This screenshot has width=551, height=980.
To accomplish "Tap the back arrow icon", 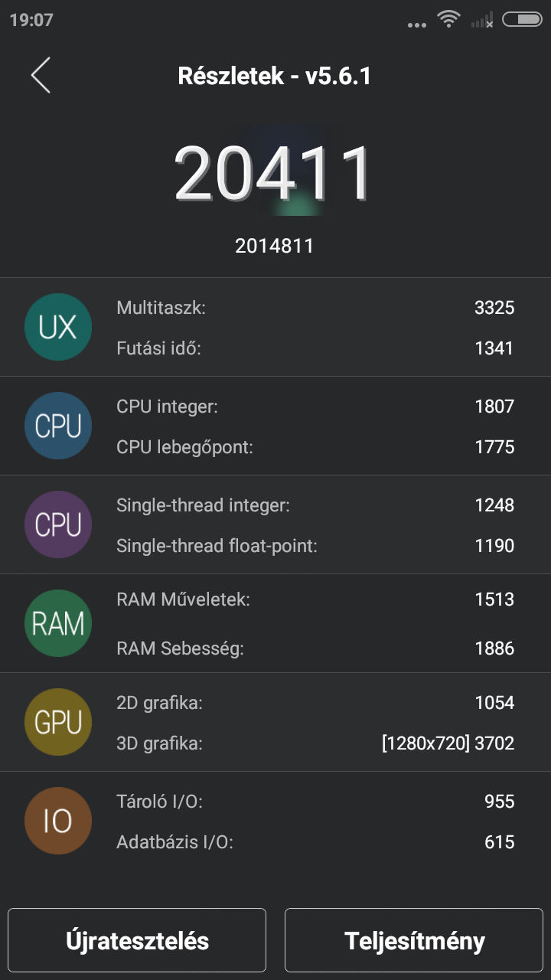I will pos(41,76).
